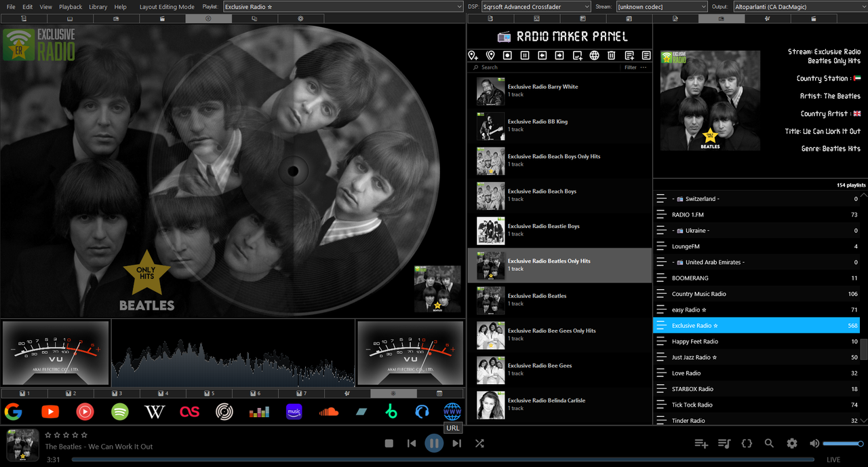
Task: Switch to bottom tab number 4
Action: [x=162, y=394]
